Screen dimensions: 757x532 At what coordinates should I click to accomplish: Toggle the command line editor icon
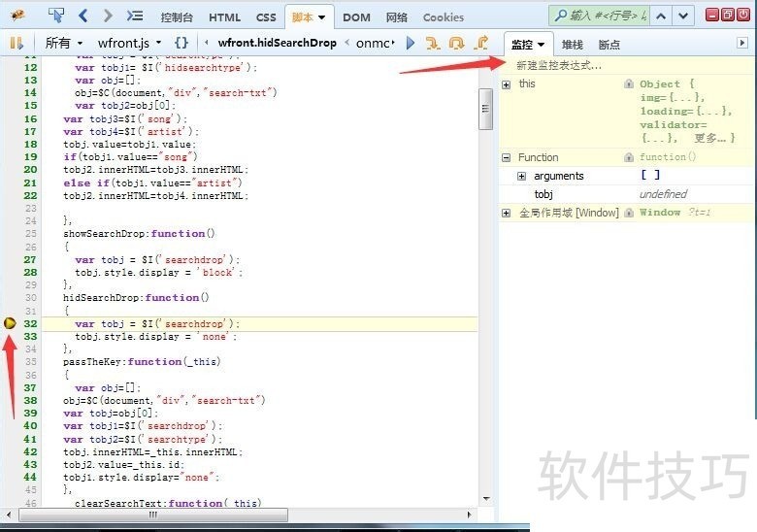tap(136, 16)
